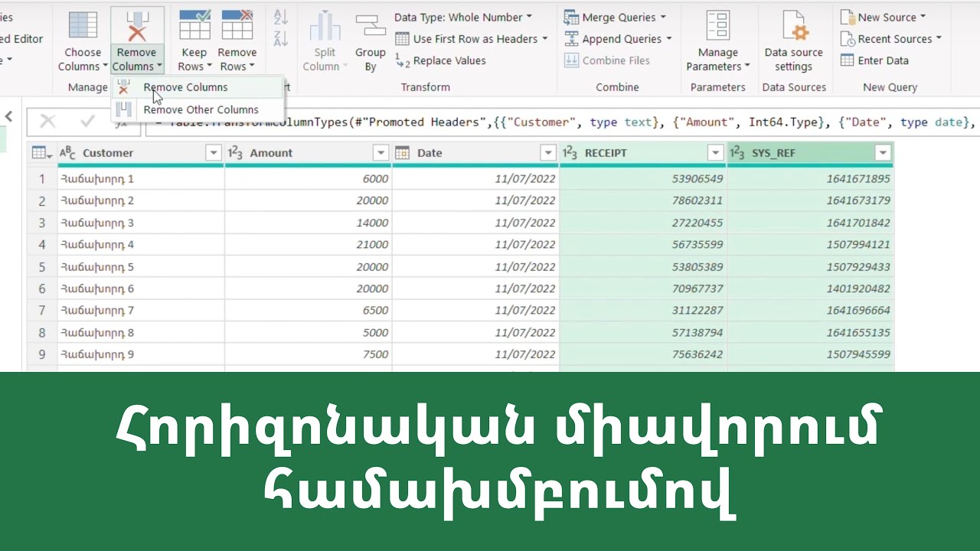This screenshot has width=980, height=551.
Task: Select amount cell 7500
Action: (309, 354)
